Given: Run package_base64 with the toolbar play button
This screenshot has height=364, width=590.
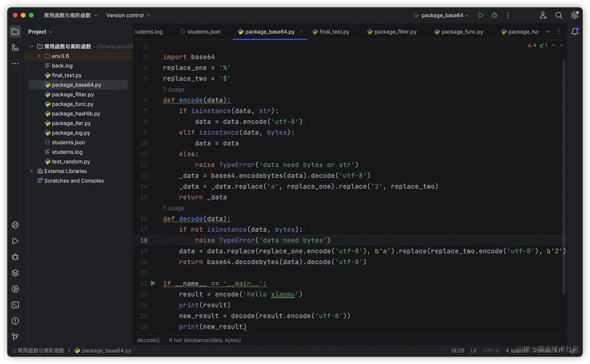Looking at the screenshot, I should click(481, 15).
